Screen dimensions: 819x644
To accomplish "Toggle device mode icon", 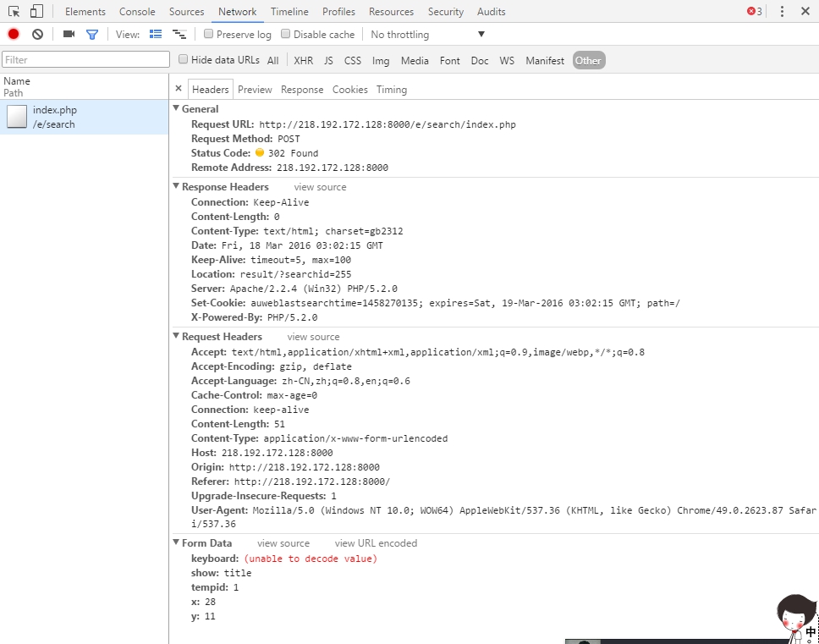I will tap(36, 12).
